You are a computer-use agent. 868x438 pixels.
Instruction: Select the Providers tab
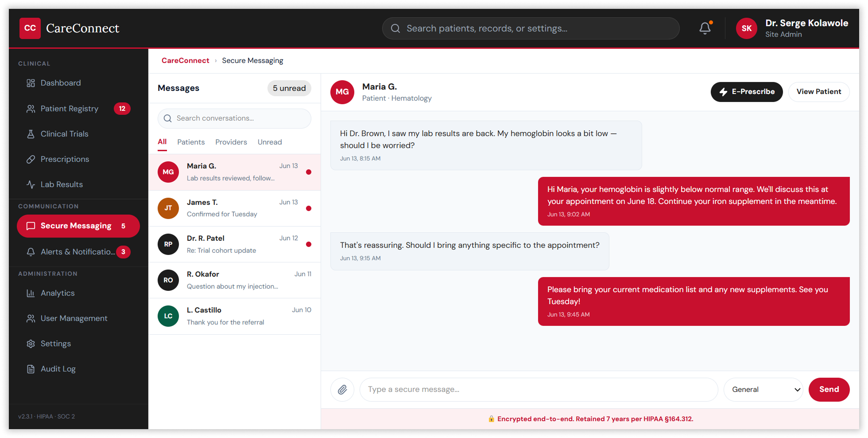tap(231, 142)
